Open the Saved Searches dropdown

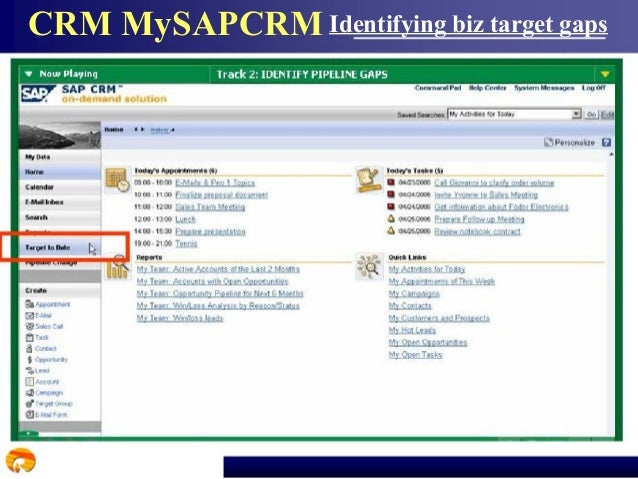pyautogui.click(x=576, y=114)
